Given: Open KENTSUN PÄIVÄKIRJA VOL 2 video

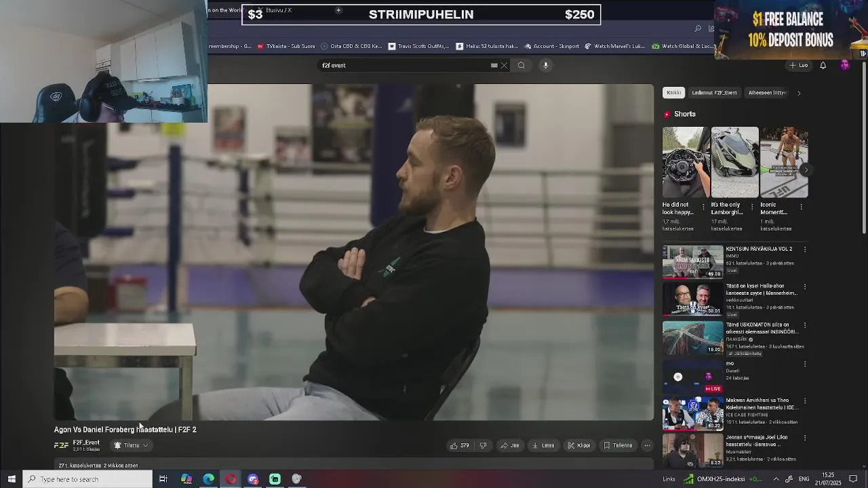Looking at the screenshot, I should (692, 262).
